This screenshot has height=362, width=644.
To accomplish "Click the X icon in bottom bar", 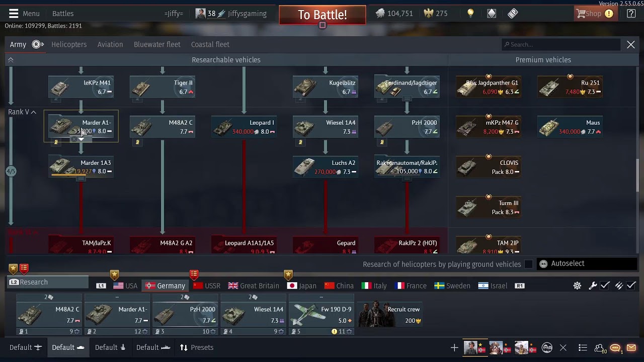I will click(563, 348).
